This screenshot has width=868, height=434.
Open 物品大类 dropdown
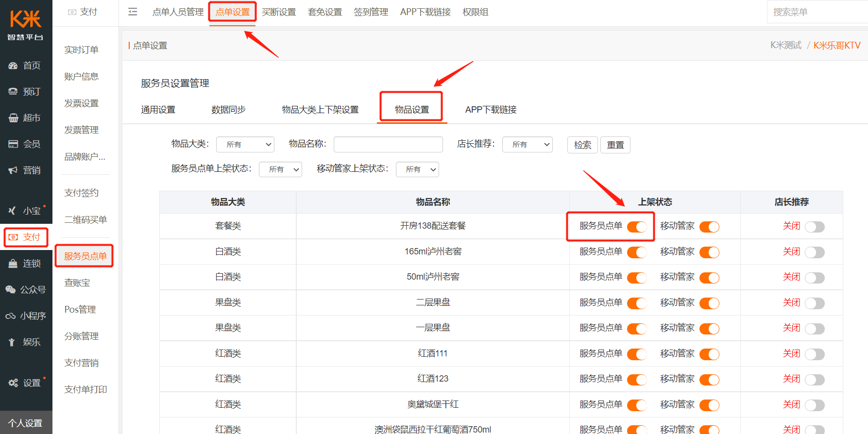point(245,144)
